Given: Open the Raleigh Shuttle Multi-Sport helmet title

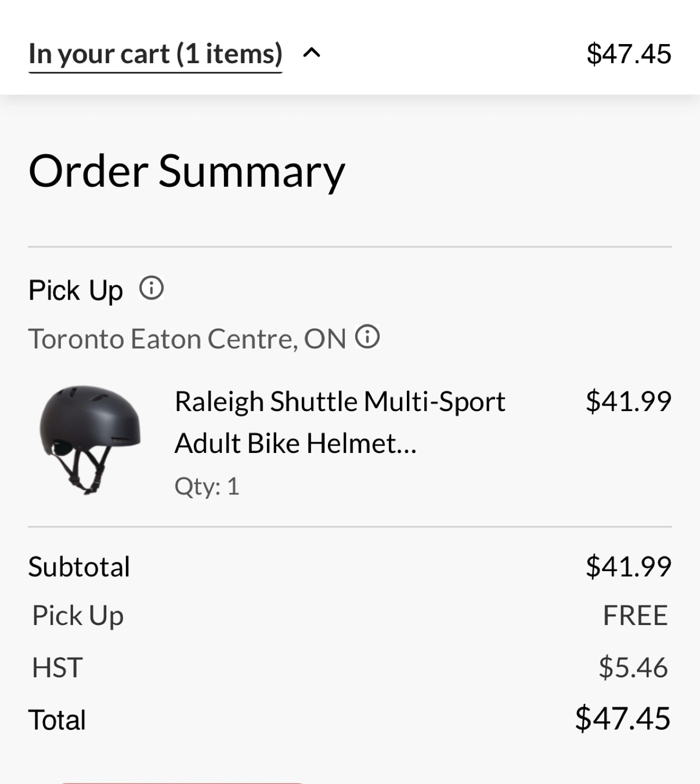Looking at the screenshot, I should pos(339,422).
